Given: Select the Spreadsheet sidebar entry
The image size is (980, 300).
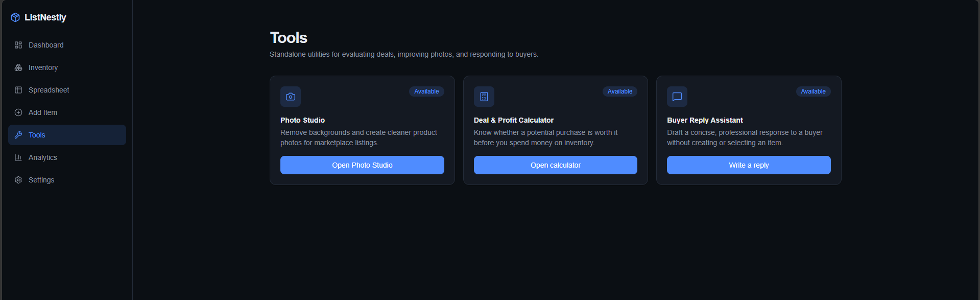Looking at the screenshot, I should click(67, 90).
